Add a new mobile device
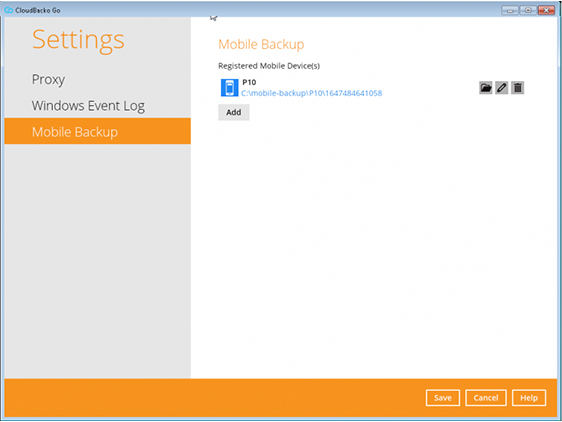562x422 pixels. coord(234,112)
